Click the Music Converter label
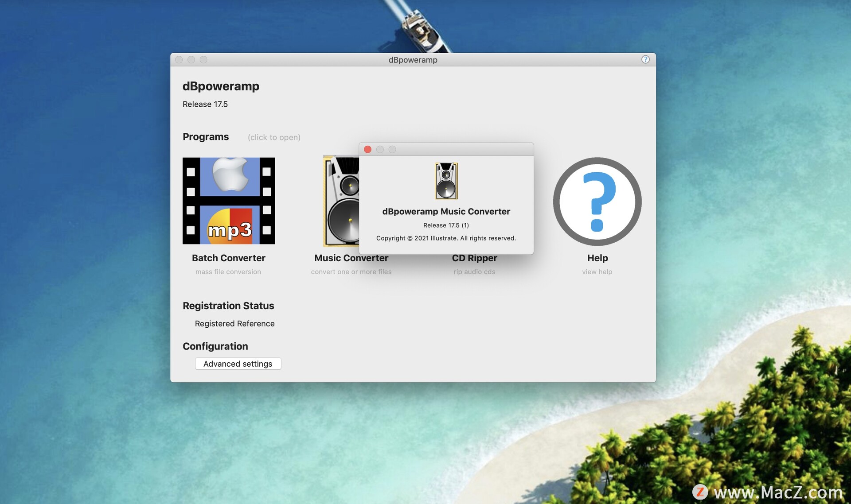 coord(351,258)
